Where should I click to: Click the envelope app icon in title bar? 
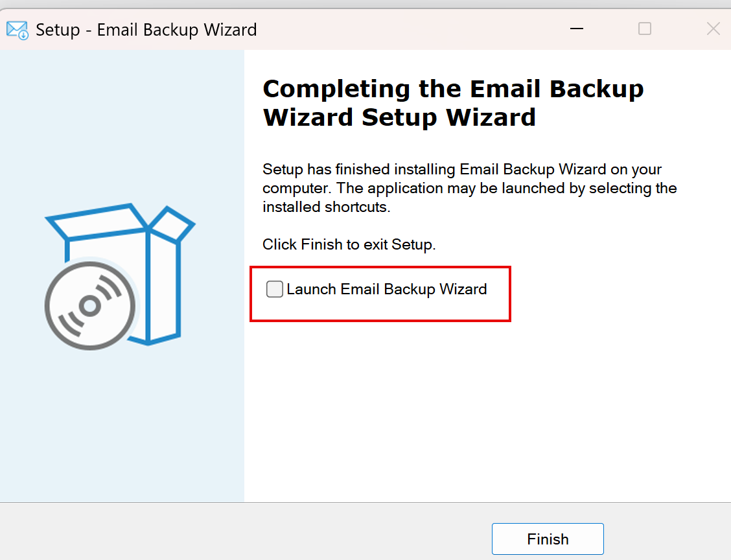tap(17, 30)
